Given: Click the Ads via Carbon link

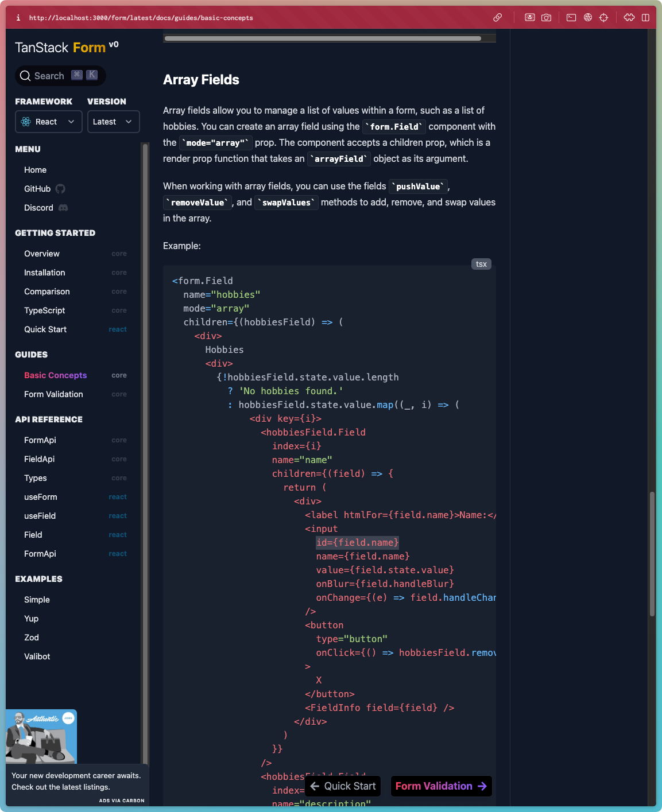Looking at the screenshot, I should 122,801.
